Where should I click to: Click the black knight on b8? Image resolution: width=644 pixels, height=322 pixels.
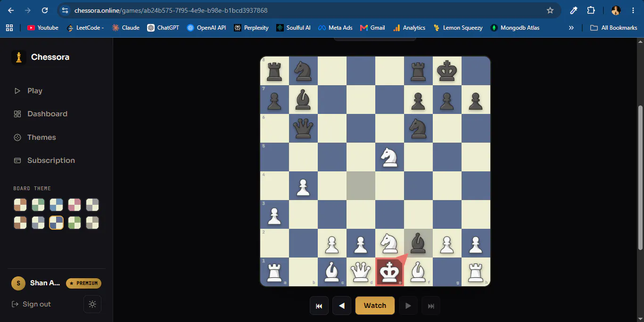(x=303, y=71)
